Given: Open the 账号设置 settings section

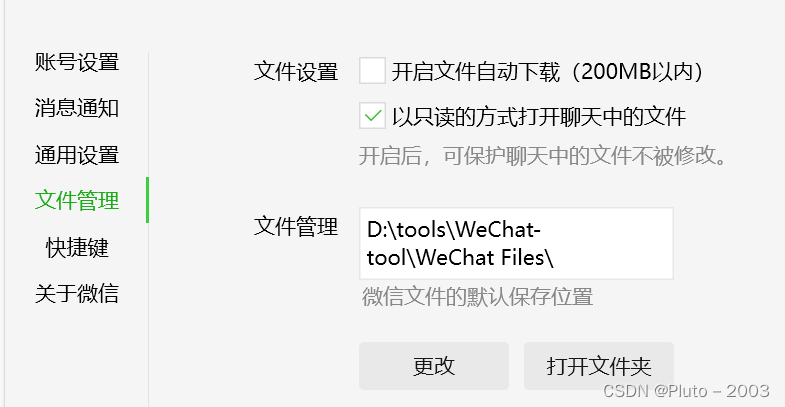Looking at the screenshot, I should [x=77, y=63].
